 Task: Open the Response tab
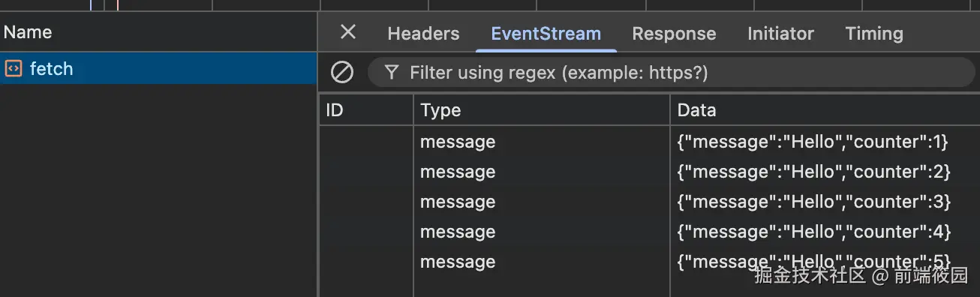[x=674, y=34]
